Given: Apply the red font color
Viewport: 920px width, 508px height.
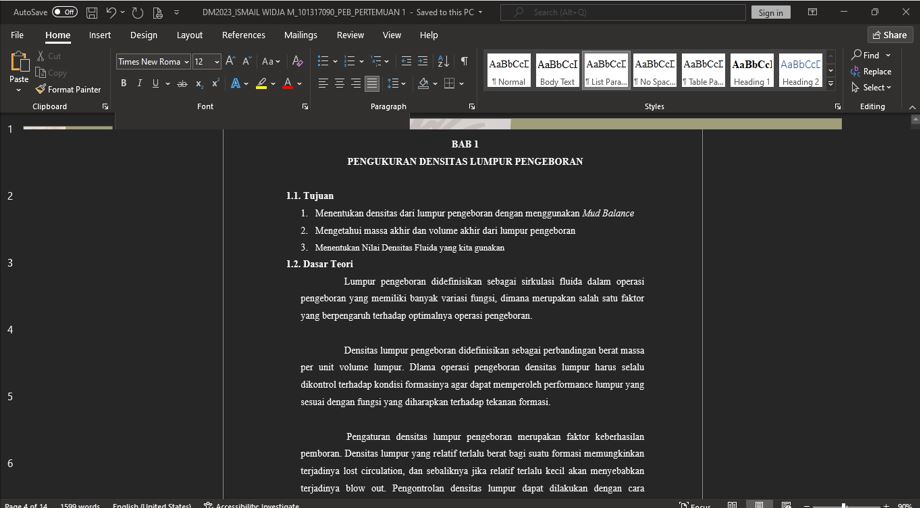Looking at the screenshot, I should pyautogui.click(x=288, y=83).
